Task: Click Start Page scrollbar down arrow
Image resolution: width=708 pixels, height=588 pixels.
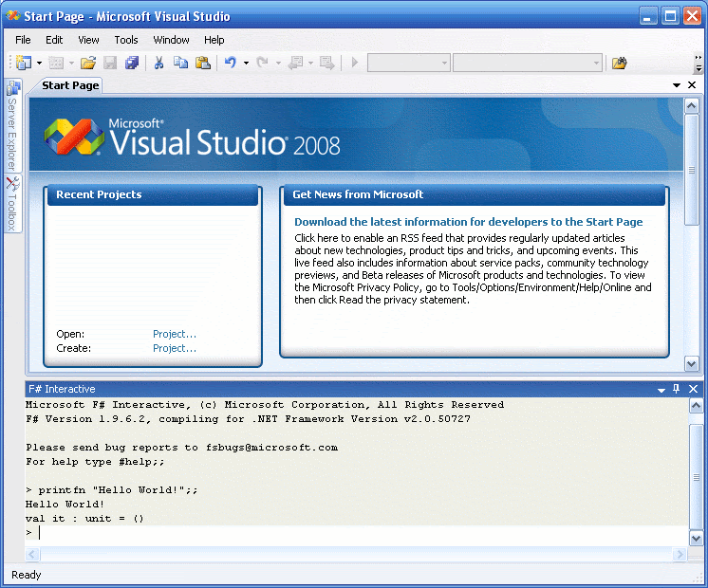Action: 691,363
